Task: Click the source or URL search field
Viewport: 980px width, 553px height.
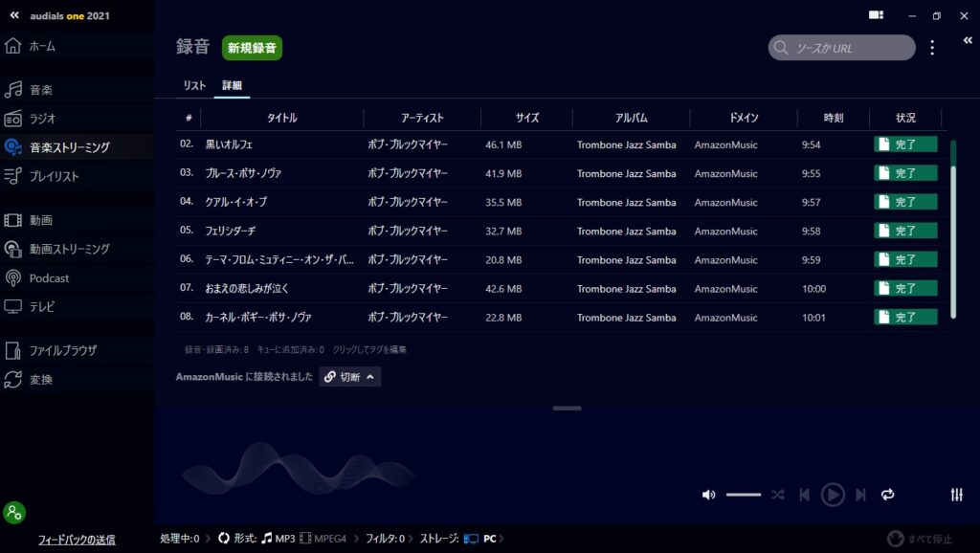Action: [x=842, y=48]
